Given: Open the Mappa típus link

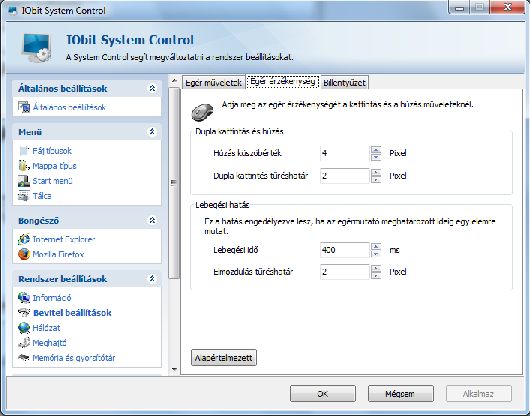Looking at the screenshot, I should pyautogui.click(x=54, y=166).
